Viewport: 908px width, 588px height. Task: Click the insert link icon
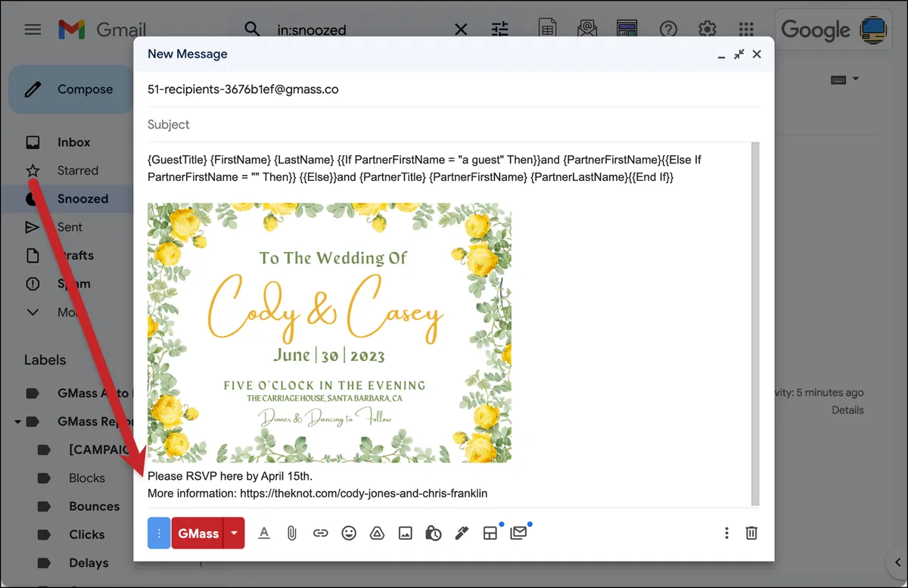pyautogui.click(x=320, y=534)
